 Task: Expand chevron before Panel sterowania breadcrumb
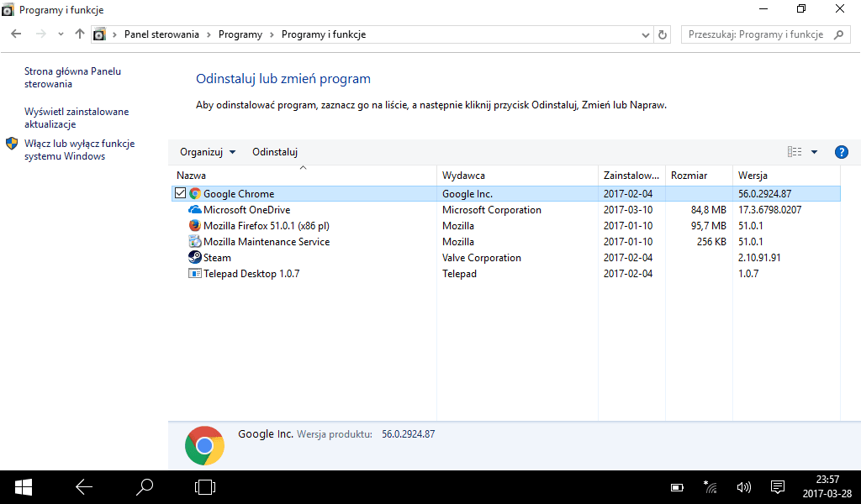coord(114,34)
